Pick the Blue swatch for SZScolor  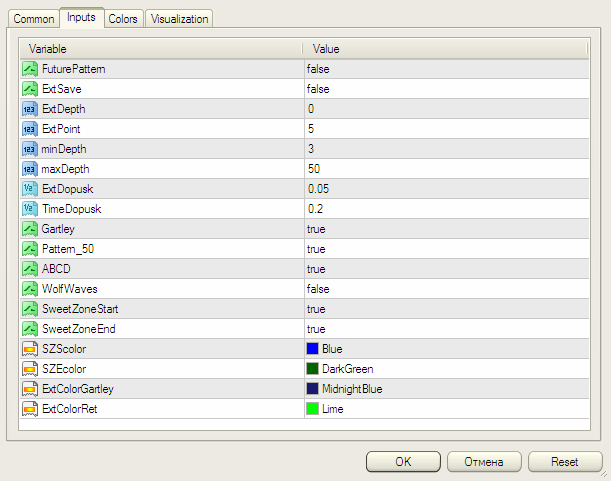coord(313,348)
